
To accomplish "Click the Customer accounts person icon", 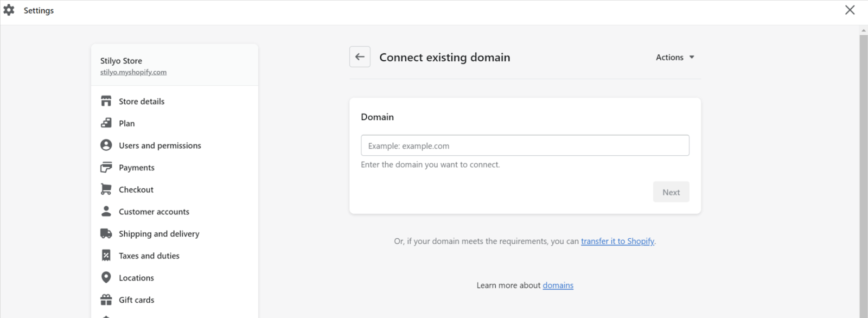I will point(106,212).
